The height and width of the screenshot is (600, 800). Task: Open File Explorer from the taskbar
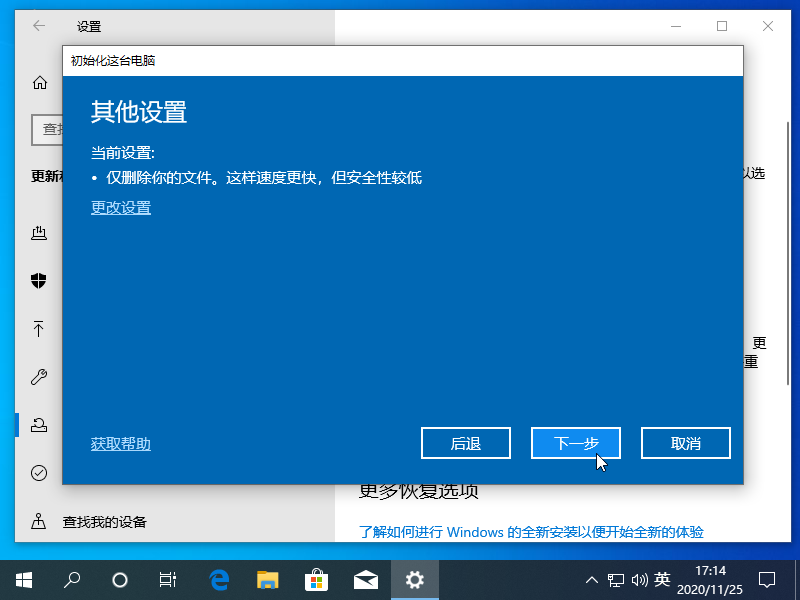tap(267, 579)
